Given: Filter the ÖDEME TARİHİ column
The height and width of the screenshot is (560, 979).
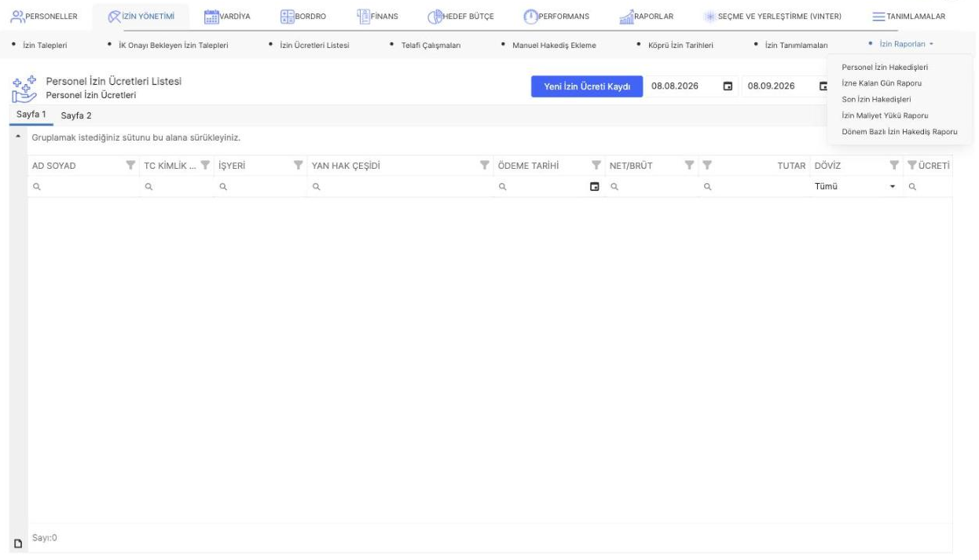Looking at the screenshot, I should [596, 166].
